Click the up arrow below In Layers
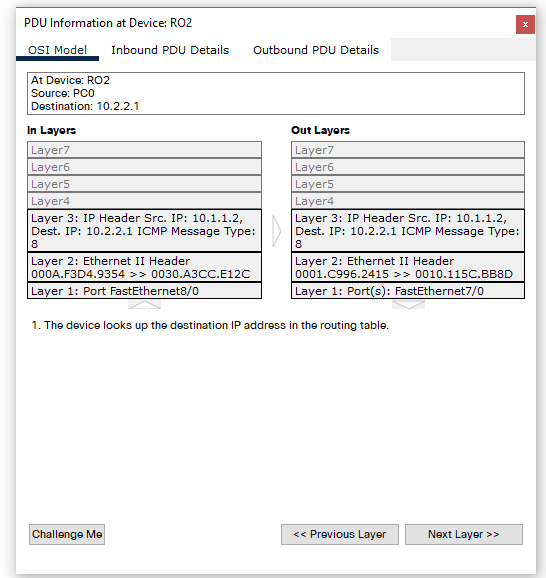The width and height of the screenshot is (546, 578). tap(145, 304)
